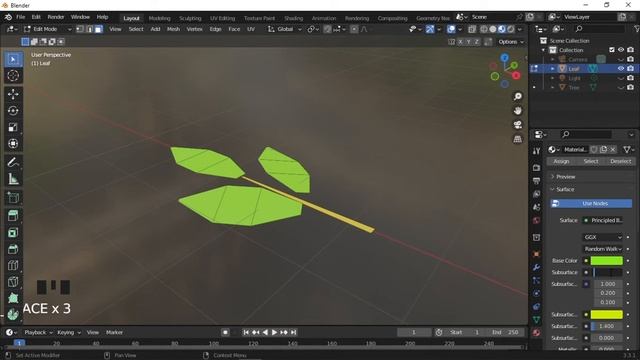Open the GGX distribution dropdown
The image size is (640, 360).
click(x=603, y=237)
